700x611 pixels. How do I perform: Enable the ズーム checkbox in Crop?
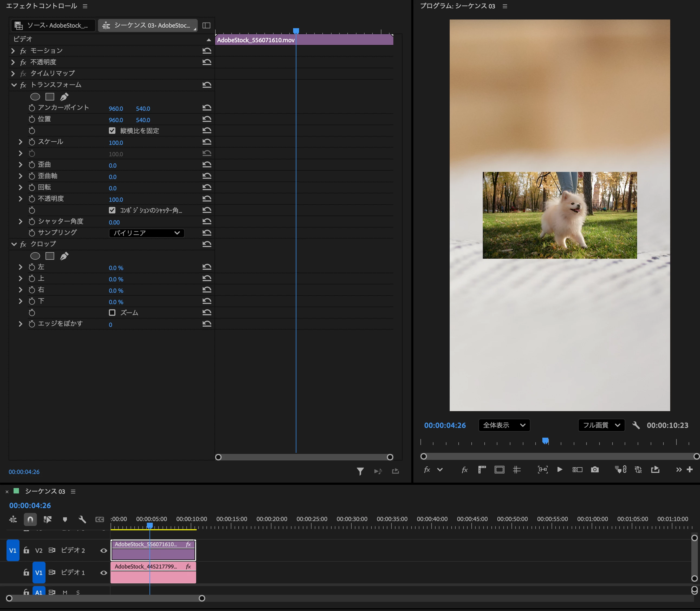[x=112, y=313]
